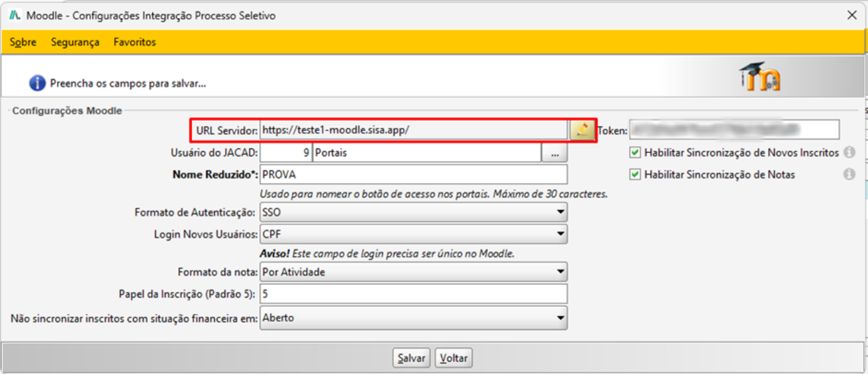Click the blue information icon beside Preencha os campos
The width and height of the screenshot is (868, 374).
pos(37,83)
